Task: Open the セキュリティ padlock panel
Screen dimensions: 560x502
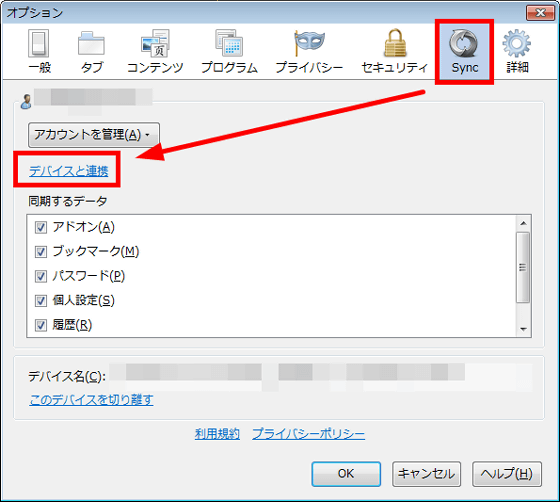Action: 395,52
